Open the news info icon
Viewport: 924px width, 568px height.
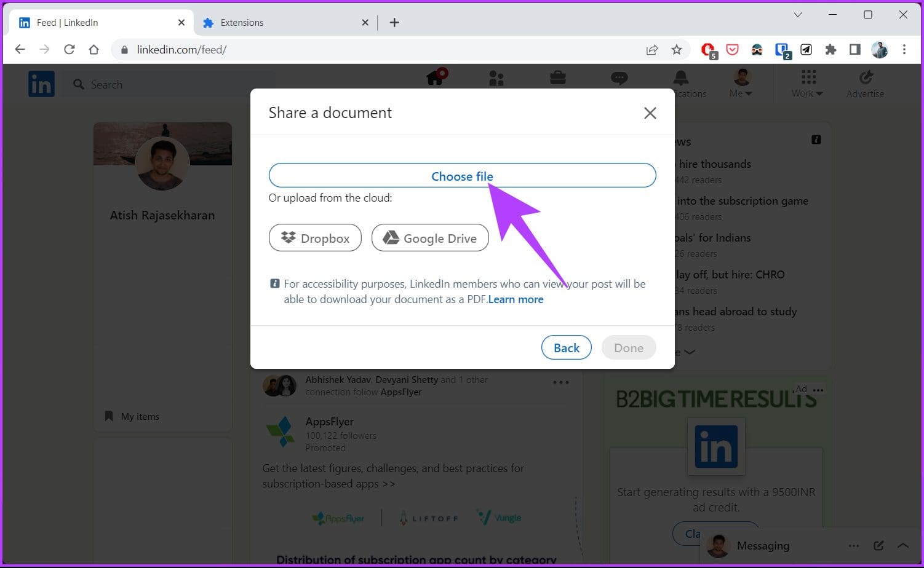tap(816, 140)
